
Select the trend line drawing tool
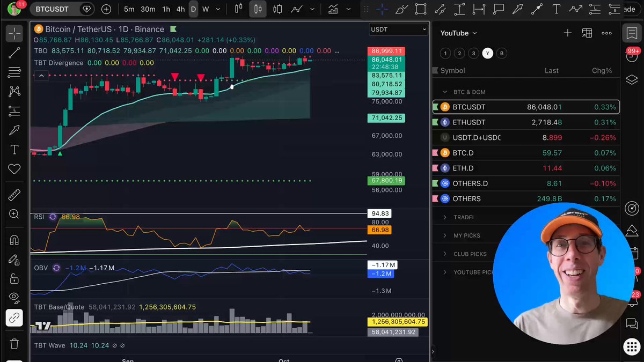click(14, 53)
